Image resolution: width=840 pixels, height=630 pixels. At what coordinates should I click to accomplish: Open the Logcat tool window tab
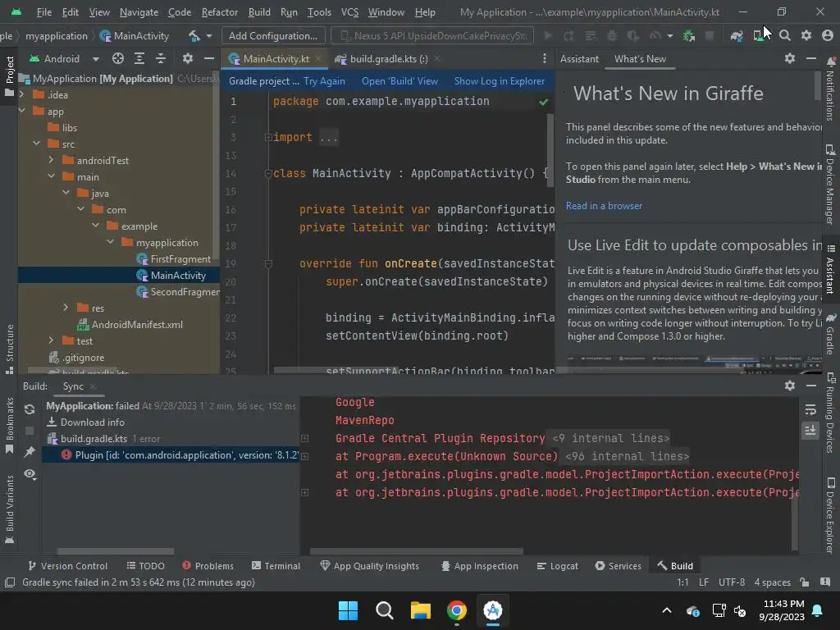tap(557, 566)
